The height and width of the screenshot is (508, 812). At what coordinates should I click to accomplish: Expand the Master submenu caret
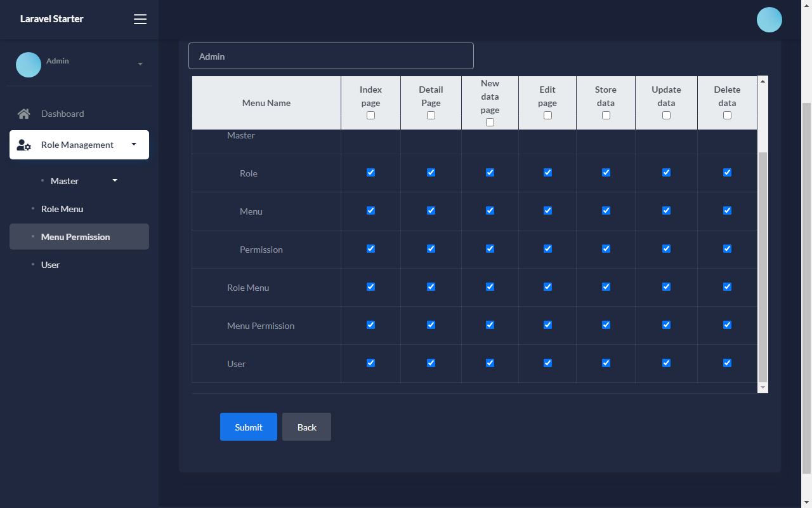[x=115, y=180]
